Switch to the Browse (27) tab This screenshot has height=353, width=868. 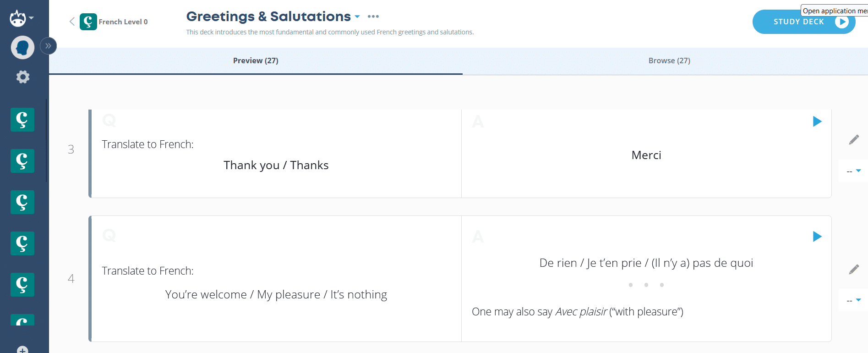[669, 61]
